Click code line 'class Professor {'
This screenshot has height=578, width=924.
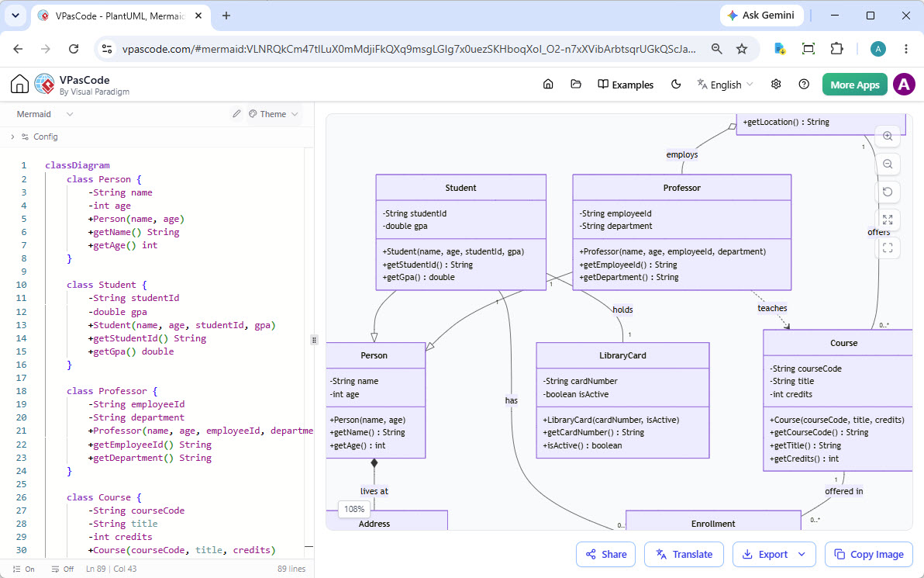pos(112,391)
